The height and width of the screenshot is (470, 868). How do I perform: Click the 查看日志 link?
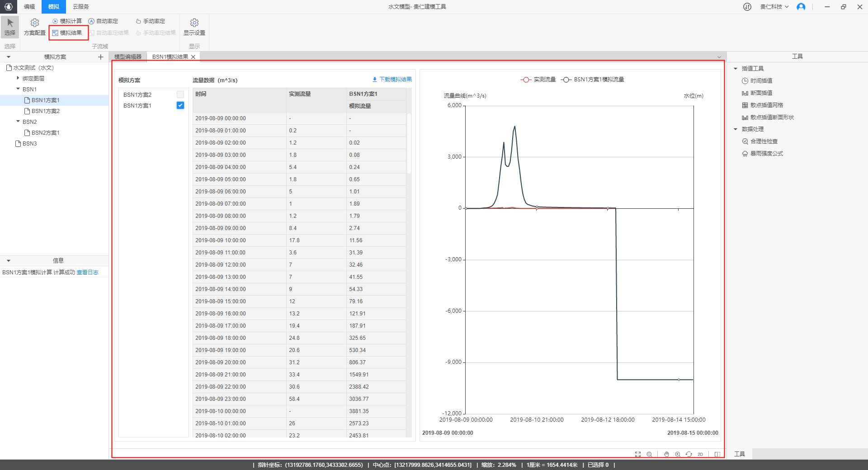click(88, 273)
